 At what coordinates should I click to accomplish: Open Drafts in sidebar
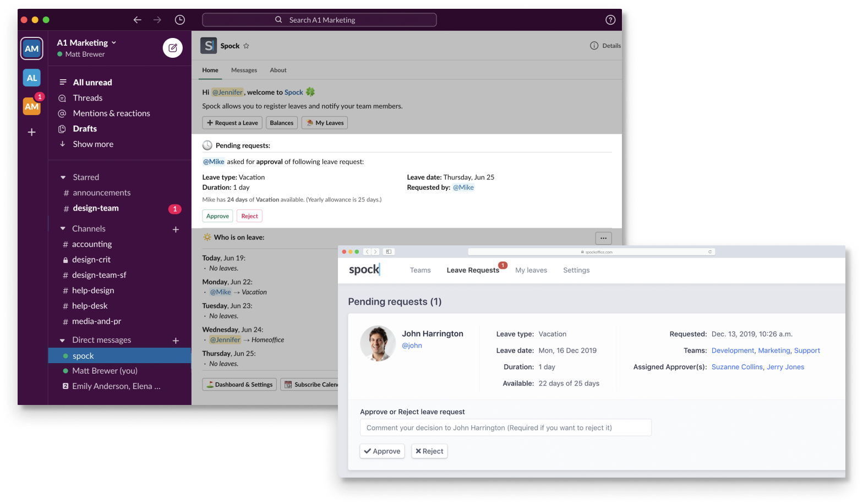tap(85, 129)
